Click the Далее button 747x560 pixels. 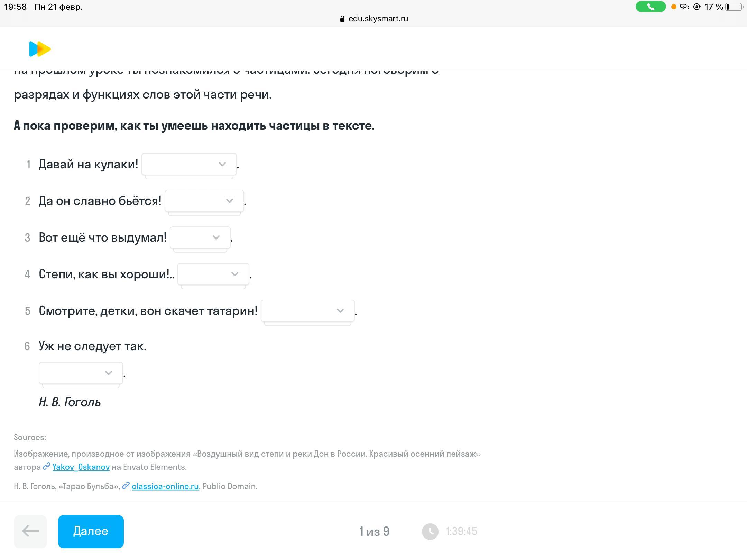click(x=91, y=531)
